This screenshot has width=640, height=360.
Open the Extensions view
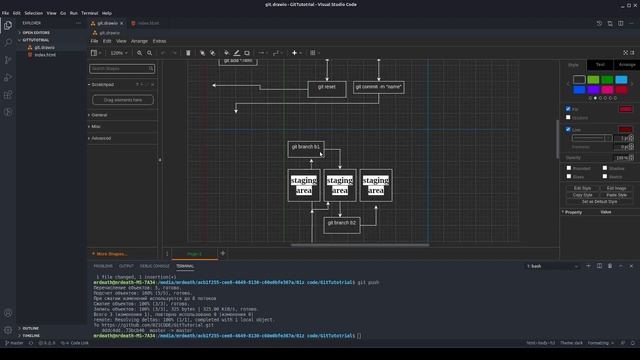[8, 95]
